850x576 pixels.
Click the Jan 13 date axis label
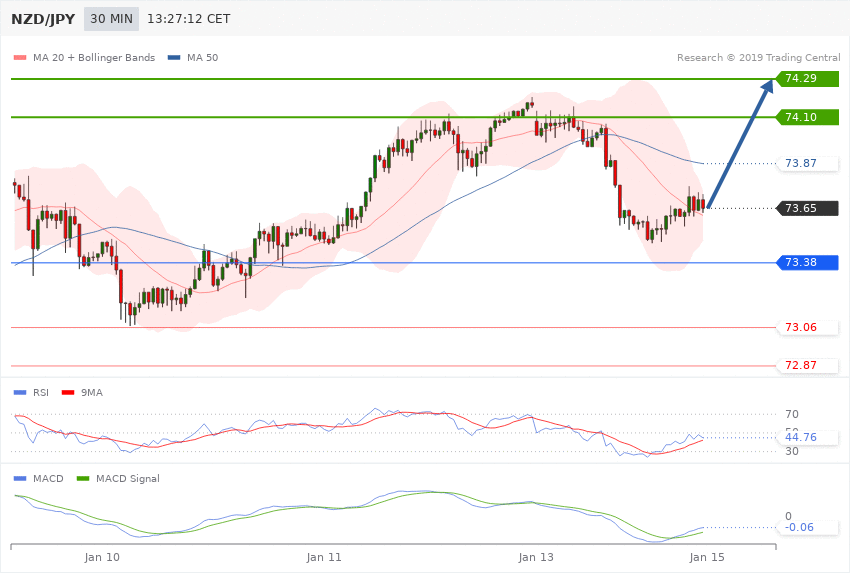coord(536,558)
